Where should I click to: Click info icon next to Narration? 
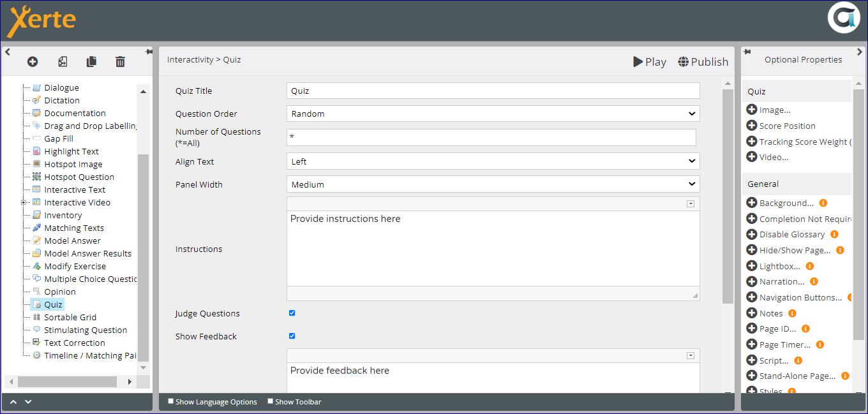[814, 281]
